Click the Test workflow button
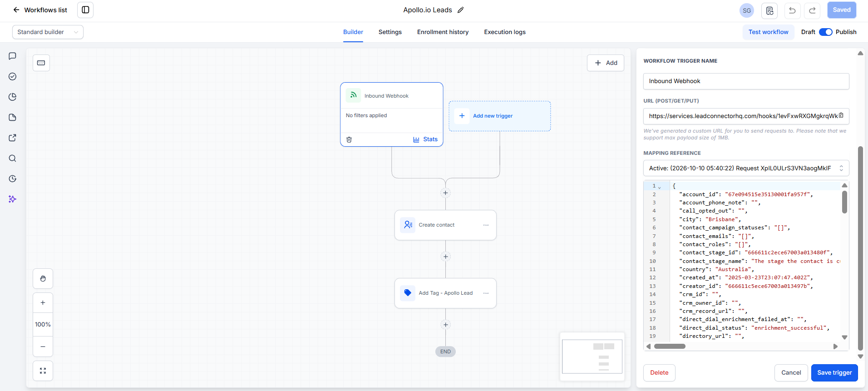868x391 pixels. click(x=768, y=32)
